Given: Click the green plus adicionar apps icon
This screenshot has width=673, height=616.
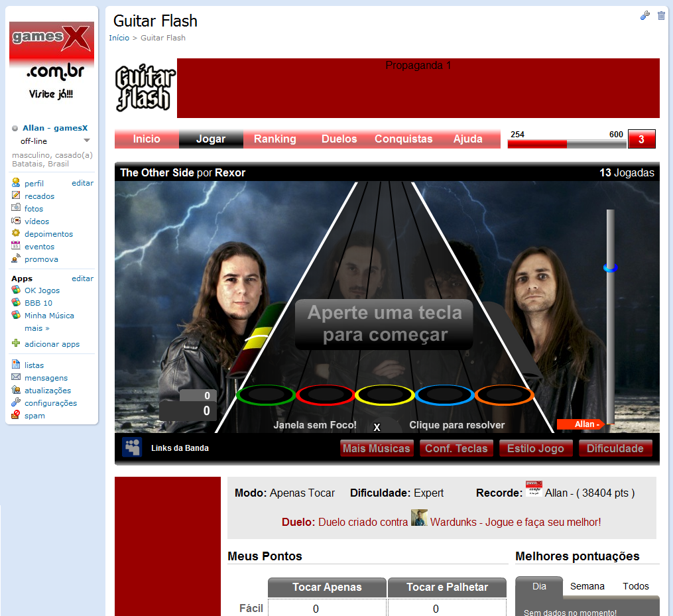Looking at the screenshot, I should pyautogui.click(x=16, y=343).
